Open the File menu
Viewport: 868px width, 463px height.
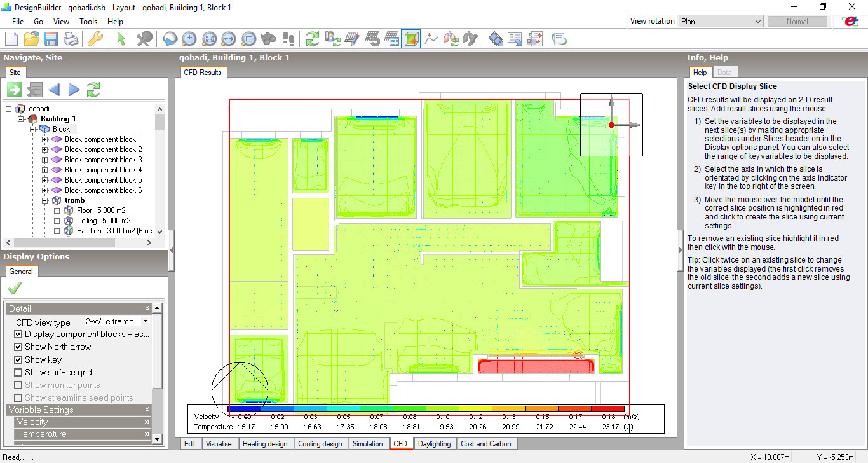(18, 21)
